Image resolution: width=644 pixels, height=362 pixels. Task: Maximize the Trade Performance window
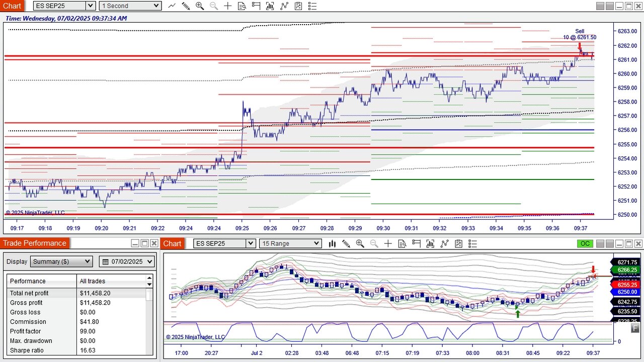(x=144, y=243)
